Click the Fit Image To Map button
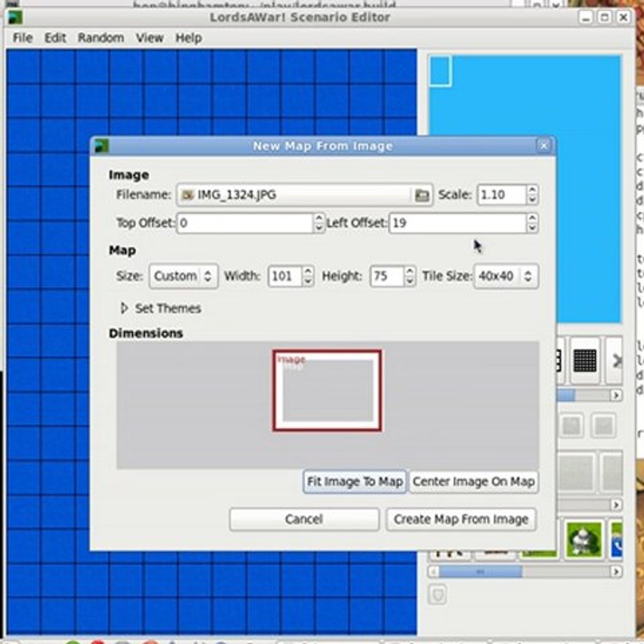The width and height of the screenshot is (644, 644). click(355, 481)
